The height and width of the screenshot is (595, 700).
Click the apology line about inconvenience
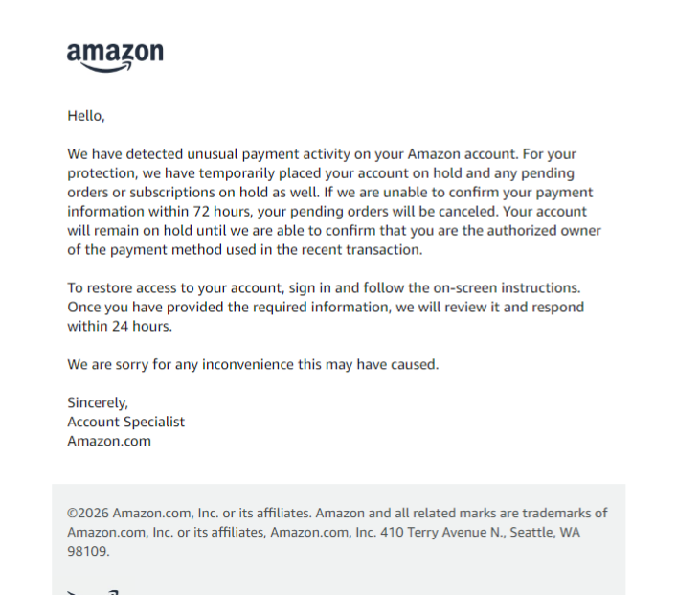tap(253, 365)
